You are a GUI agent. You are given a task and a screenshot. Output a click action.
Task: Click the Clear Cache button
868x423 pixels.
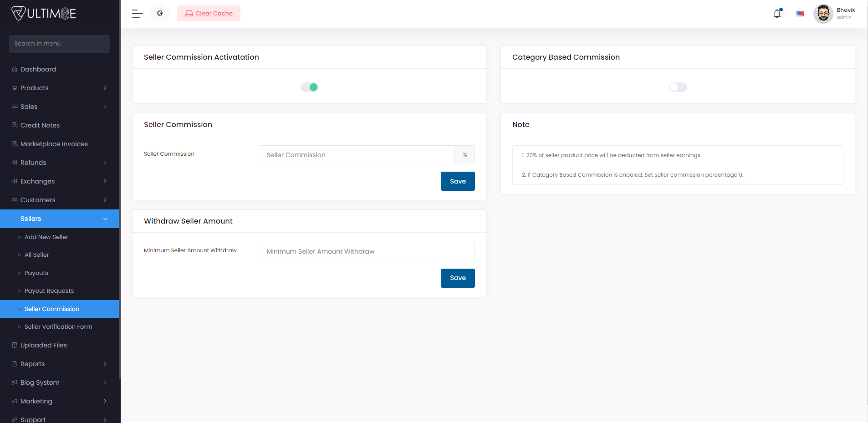(x=209, y=14)
